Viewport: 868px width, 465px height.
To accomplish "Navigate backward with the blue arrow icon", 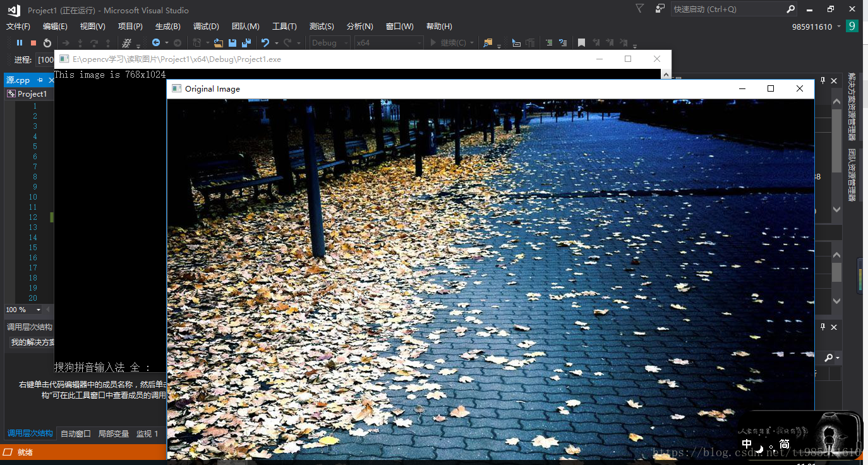I will (156, 43).
